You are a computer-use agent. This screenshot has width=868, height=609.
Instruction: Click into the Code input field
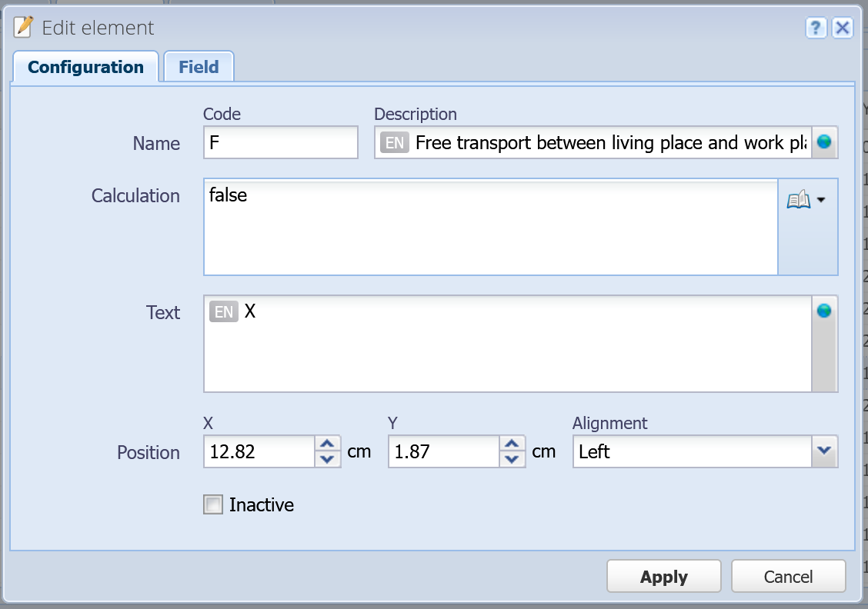coord(281,142)
